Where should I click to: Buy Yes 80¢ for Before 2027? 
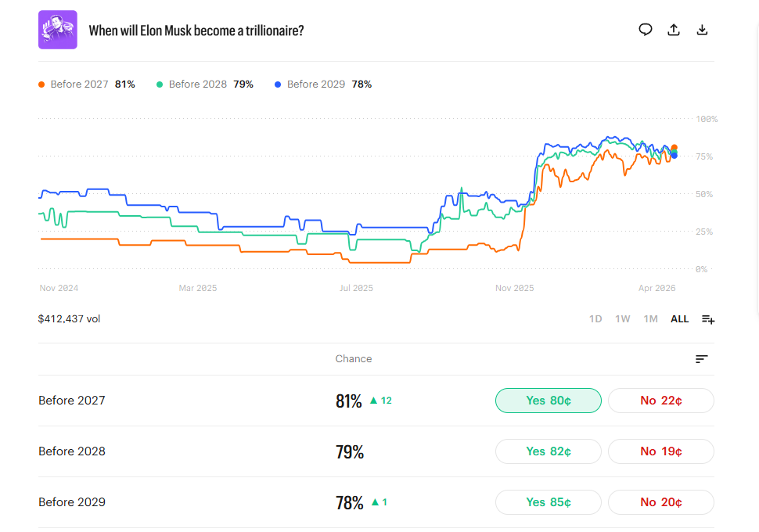click(548, 401)
